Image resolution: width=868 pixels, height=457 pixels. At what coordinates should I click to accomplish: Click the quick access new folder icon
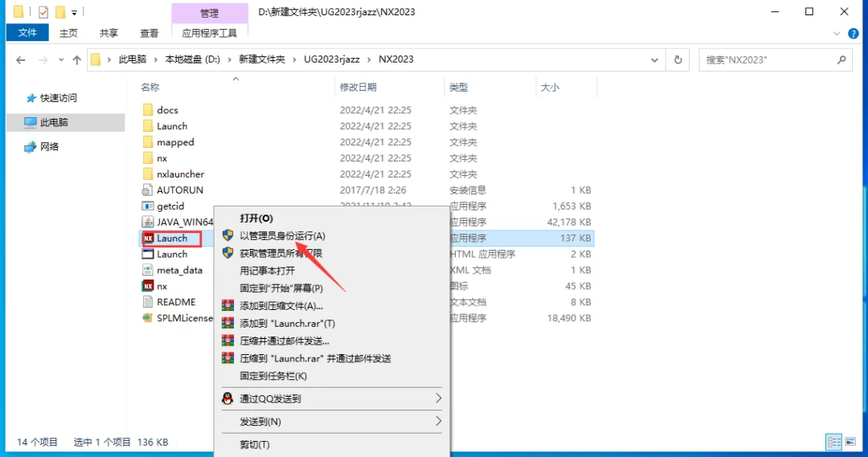[60, 11]
